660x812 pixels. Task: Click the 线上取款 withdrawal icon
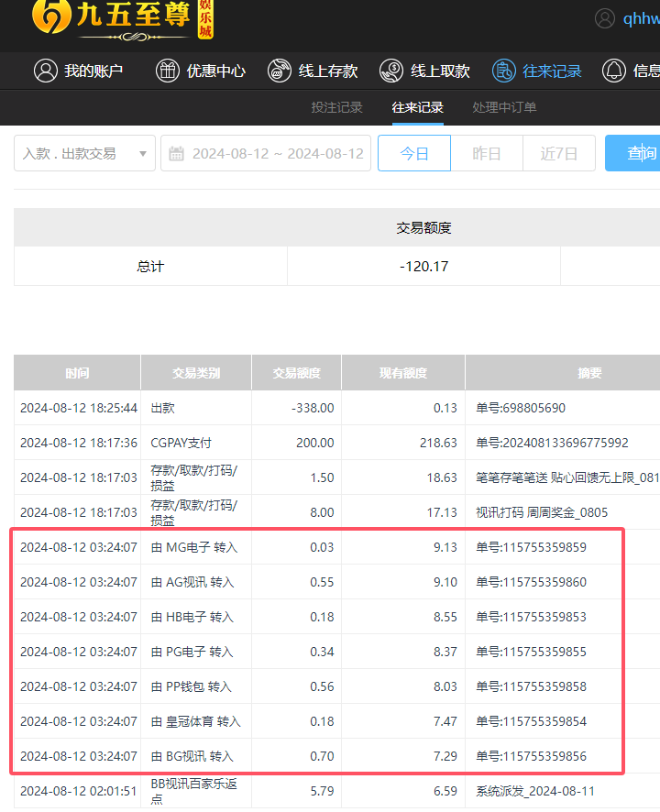pos(391,71)
